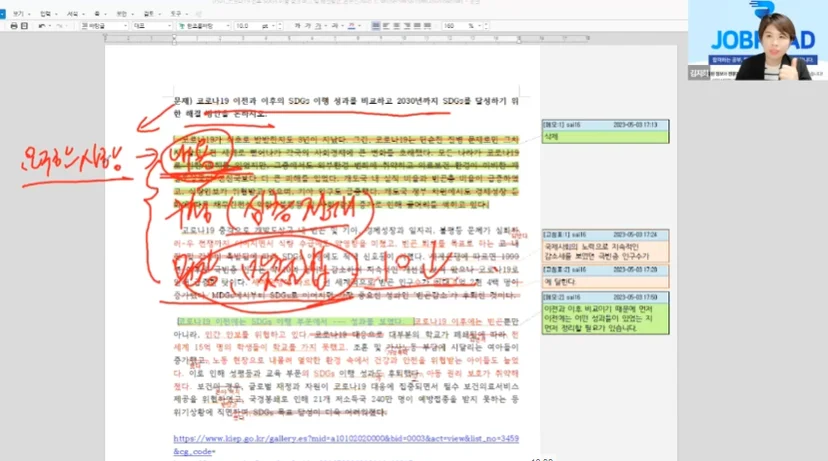Open the font color dropdown arrow
Viewport: 828px width, 461px height.
point(360,26)
